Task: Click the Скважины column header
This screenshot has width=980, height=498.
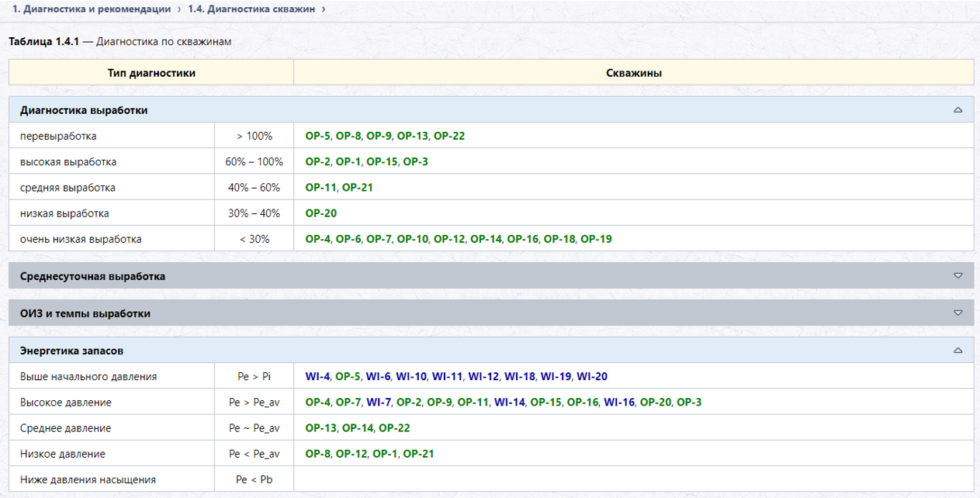Action: pyautogui.click(x=634, y=73)
